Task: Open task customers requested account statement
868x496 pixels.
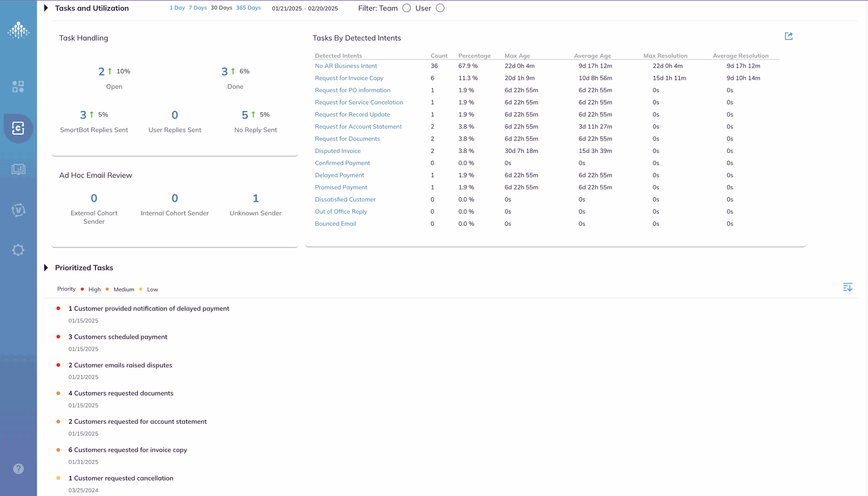Action: point(137,422)
